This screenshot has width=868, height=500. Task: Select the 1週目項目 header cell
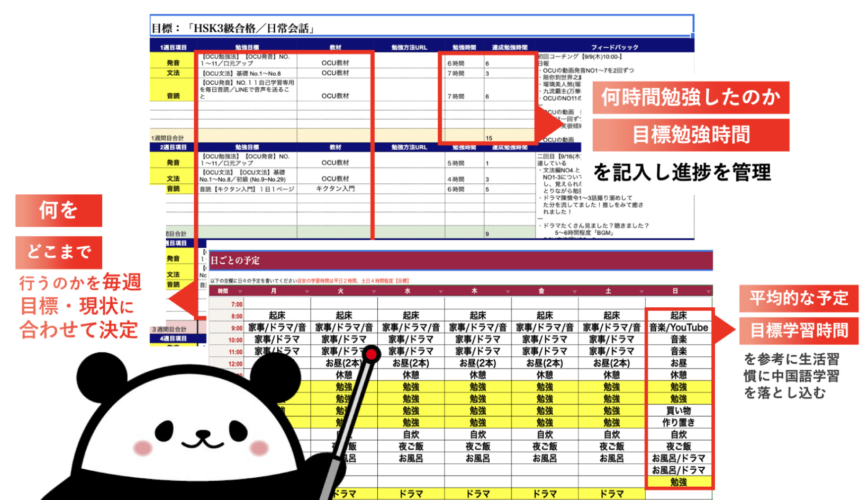(x=173, y=48)
